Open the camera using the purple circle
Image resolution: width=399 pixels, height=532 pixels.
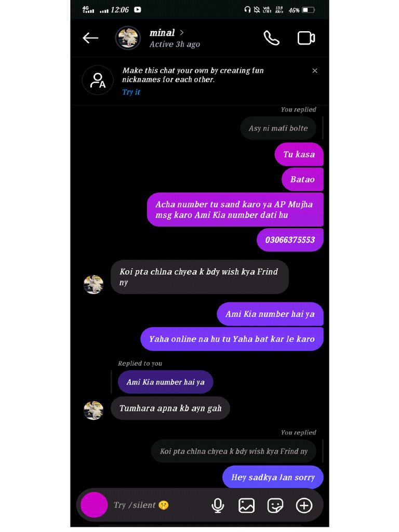pos(94,505)
